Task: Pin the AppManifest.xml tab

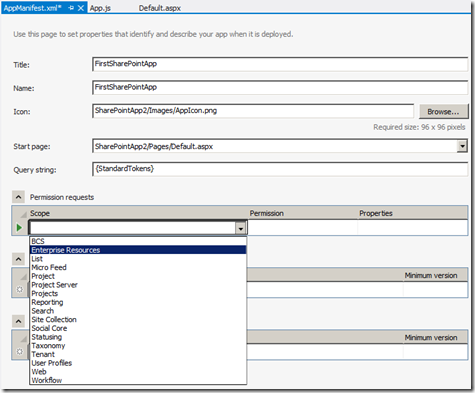Action: point(71,8)
